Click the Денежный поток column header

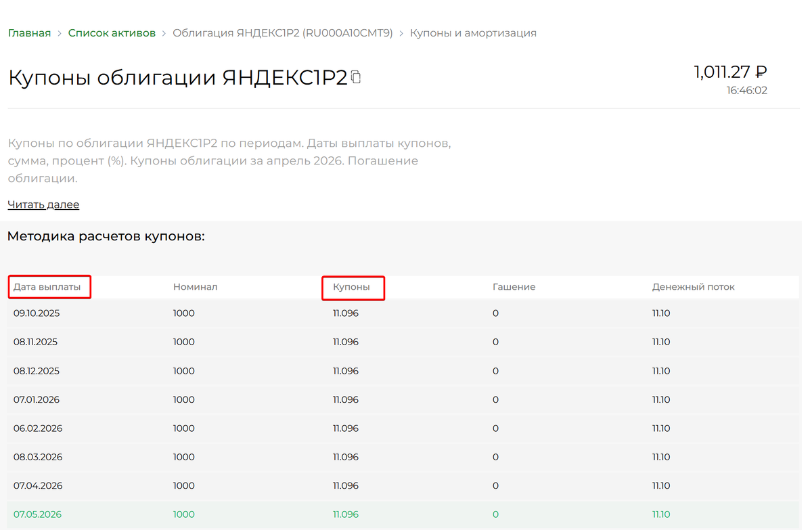pos(694,287)
